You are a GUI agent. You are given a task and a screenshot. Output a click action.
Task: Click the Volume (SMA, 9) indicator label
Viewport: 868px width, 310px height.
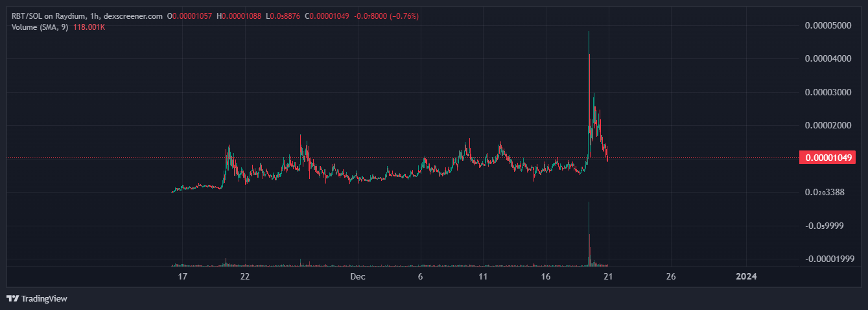pyautogui.click(x=40, y=27)
